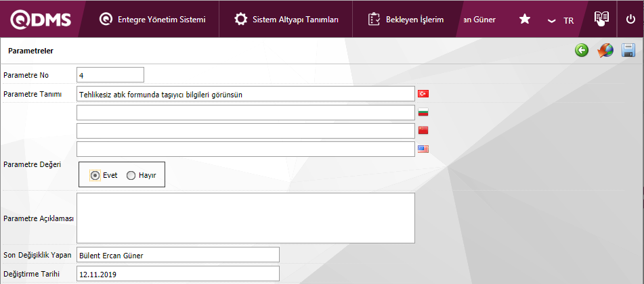Click the Chinese definition field

click(x=246, y=131)
